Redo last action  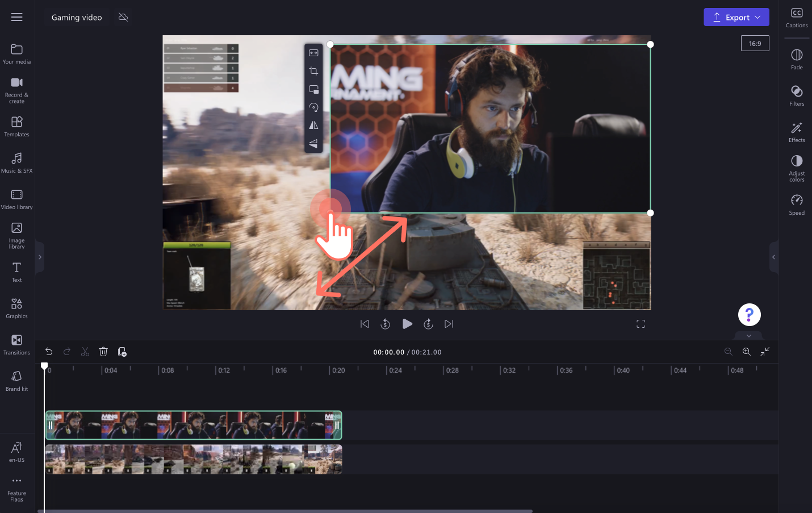pyautogui.click(x=67, y=352)
